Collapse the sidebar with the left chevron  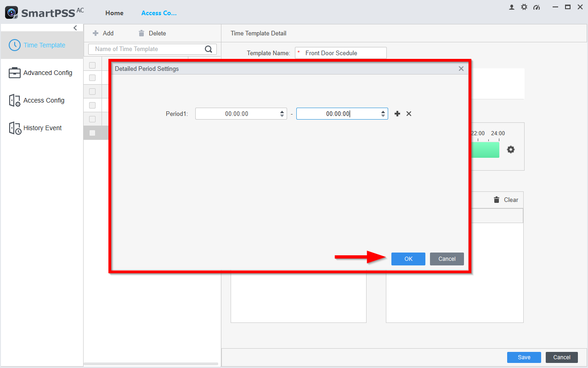coord(75,28)
